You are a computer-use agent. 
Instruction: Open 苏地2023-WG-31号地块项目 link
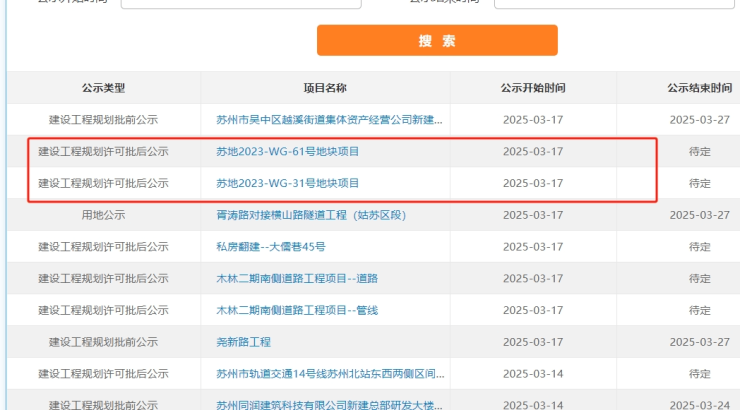287,183
